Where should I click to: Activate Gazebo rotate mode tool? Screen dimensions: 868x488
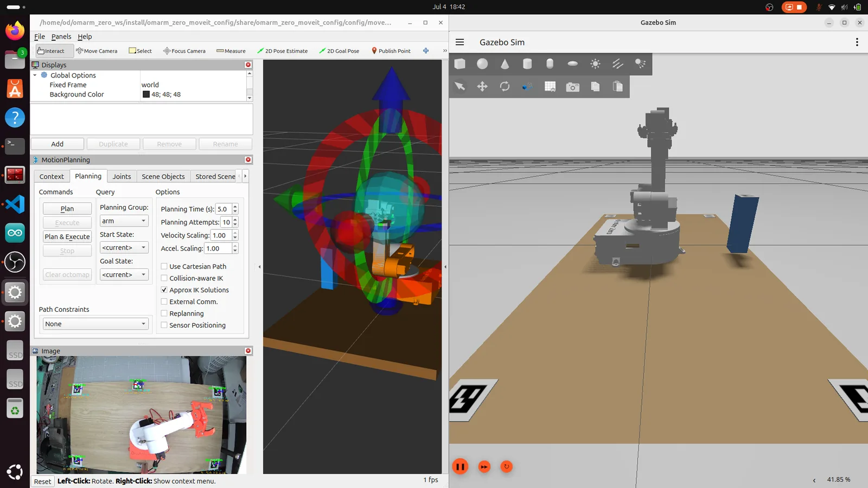(x=505, y=87)
